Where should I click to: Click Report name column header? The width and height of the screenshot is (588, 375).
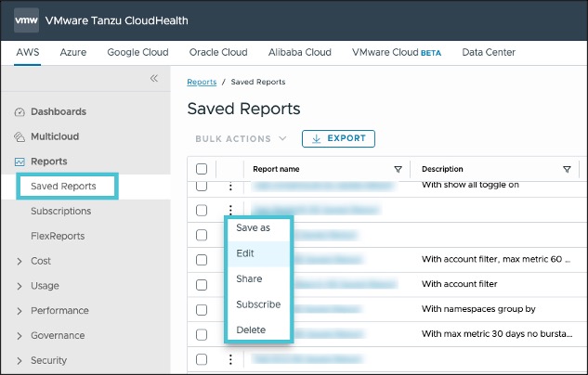click(x=276, y=169)
